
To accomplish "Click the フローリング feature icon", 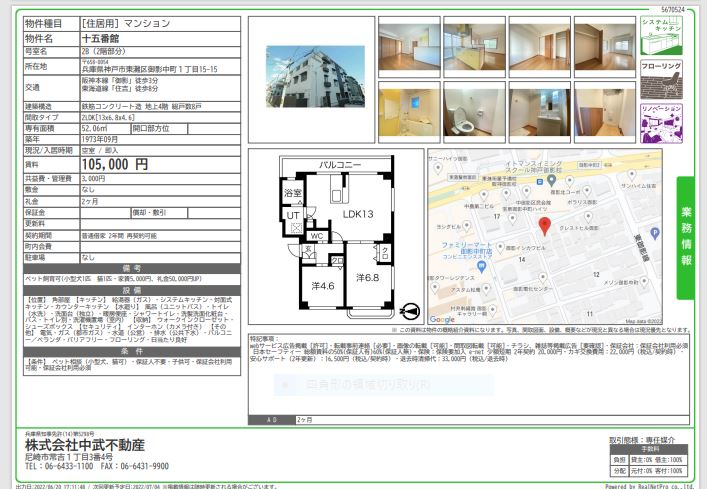I will (661, 79).
